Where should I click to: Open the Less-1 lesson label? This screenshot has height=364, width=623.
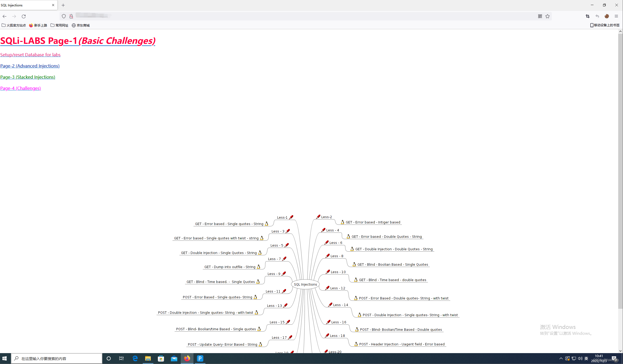[282, 217]
